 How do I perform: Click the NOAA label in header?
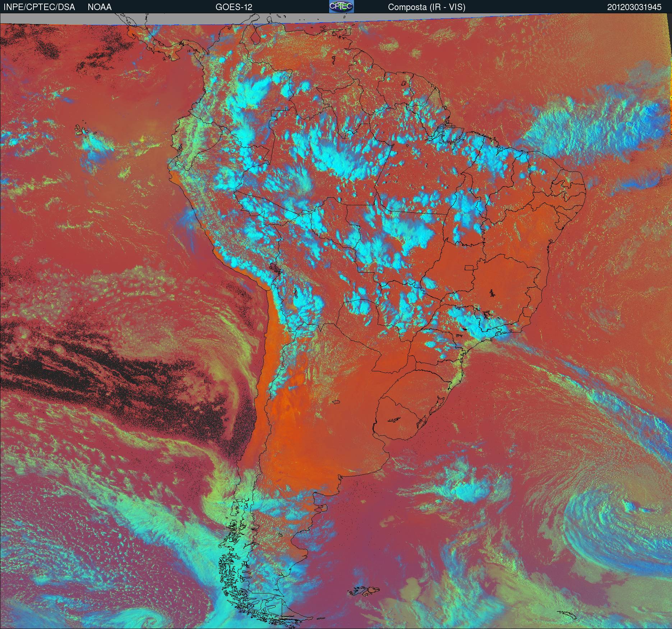point(100,7)
